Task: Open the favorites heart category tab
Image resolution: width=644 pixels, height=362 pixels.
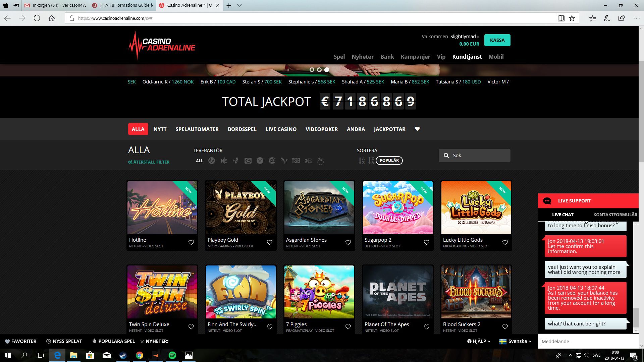Action: click(417, 129)
